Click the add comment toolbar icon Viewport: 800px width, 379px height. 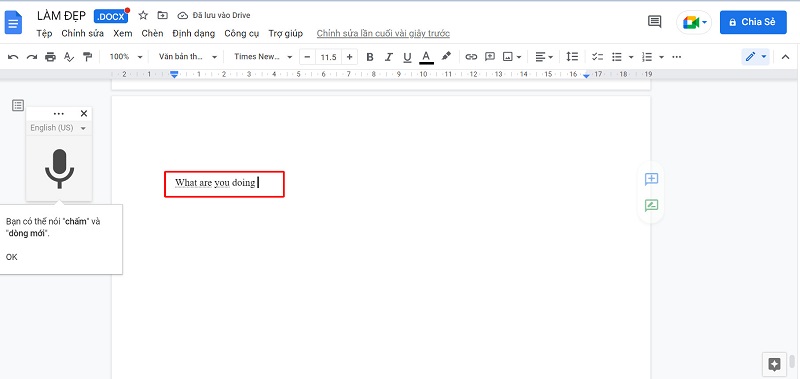point(490,57)
